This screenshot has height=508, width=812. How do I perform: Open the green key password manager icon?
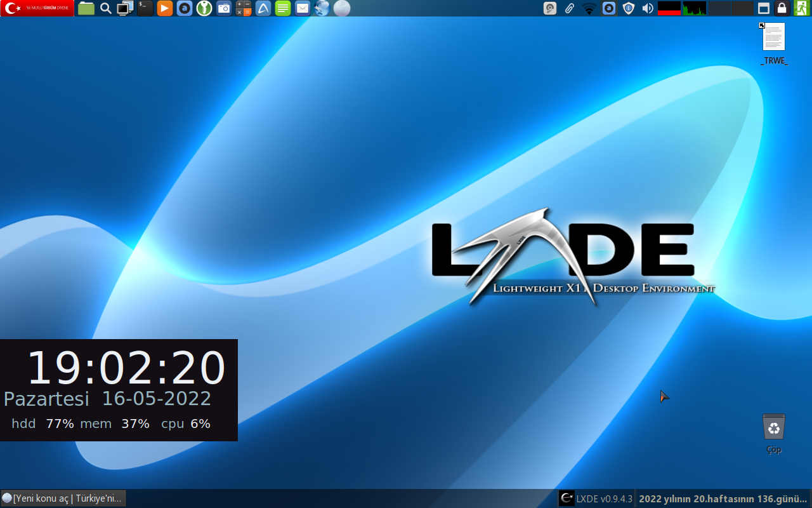pos(204,8)
